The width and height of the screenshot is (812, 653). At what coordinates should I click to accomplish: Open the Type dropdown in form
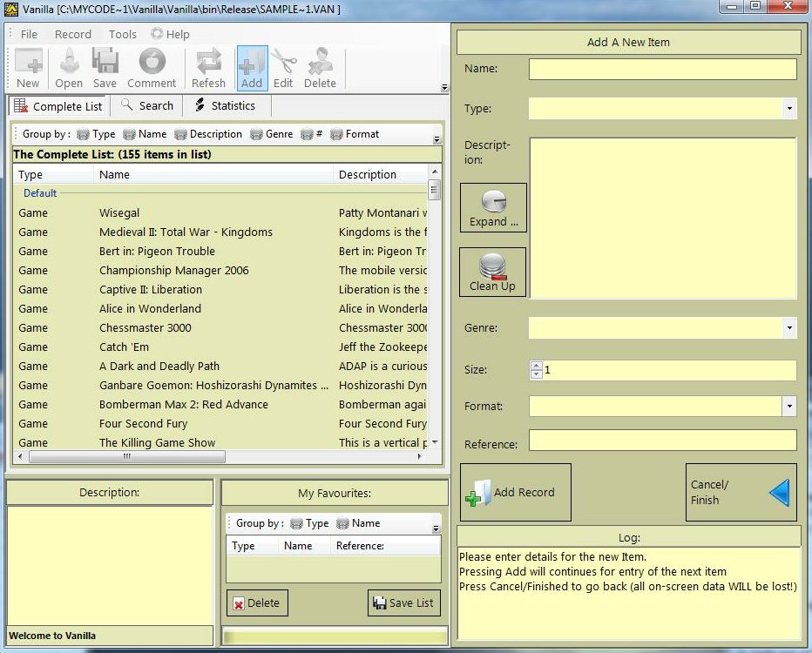tap(788, 109)
